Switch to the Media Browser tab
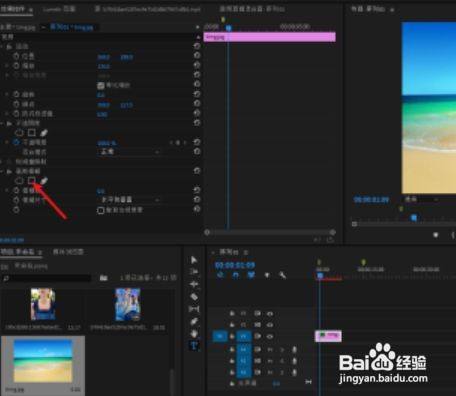Viewport: 456px width, 396px height. coord(68,252)
